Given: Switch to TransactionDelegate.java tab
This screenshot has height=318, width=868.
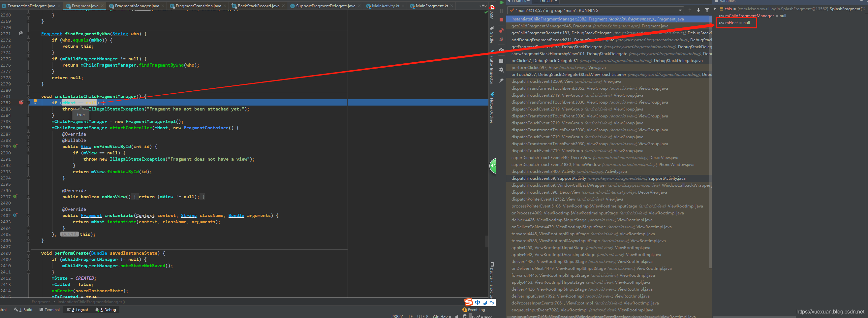Looking at the screenshot, I should (31, 6).
